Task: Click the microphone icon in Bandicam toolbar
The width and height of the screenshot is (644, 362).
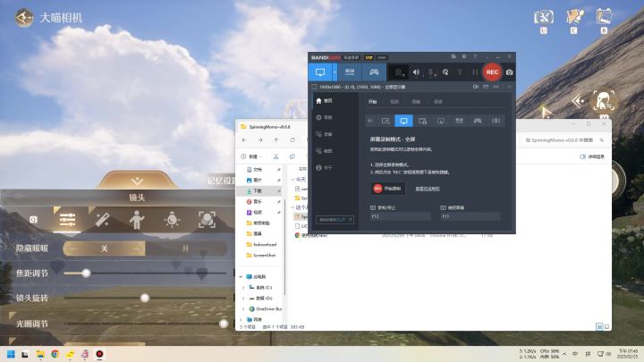Action: tap(432, 72)
